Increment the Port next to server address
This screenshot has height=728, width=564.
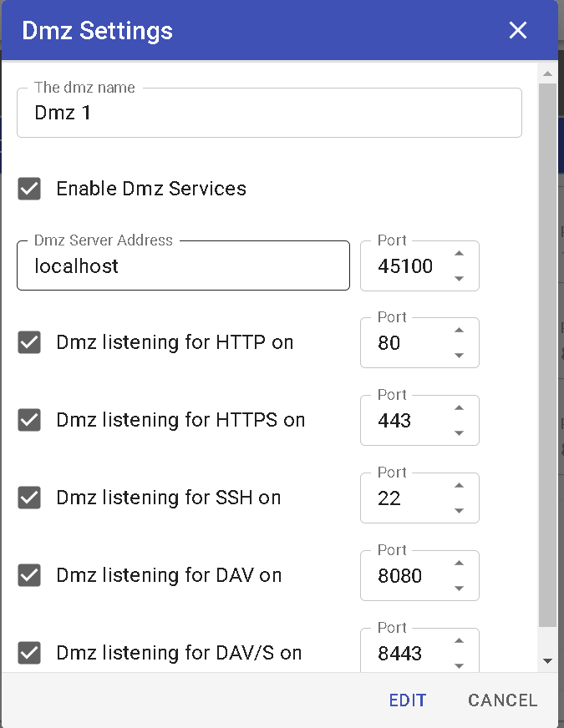[459, 251]
